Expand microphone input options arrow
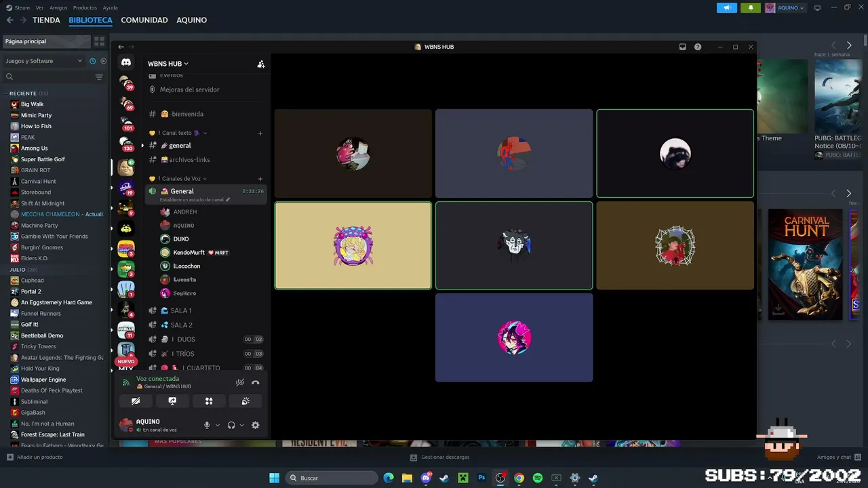The width and height of the screenshot is (868, 488). 217,425
